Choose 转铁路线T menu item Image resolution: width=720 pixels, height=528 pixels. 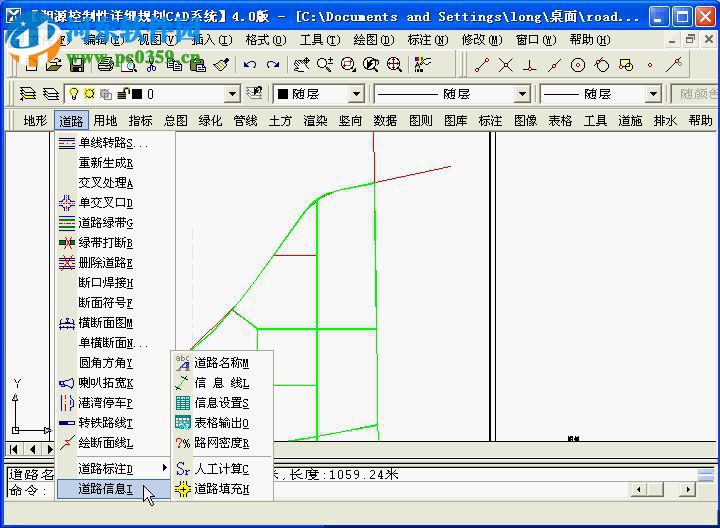pos(115,423)
